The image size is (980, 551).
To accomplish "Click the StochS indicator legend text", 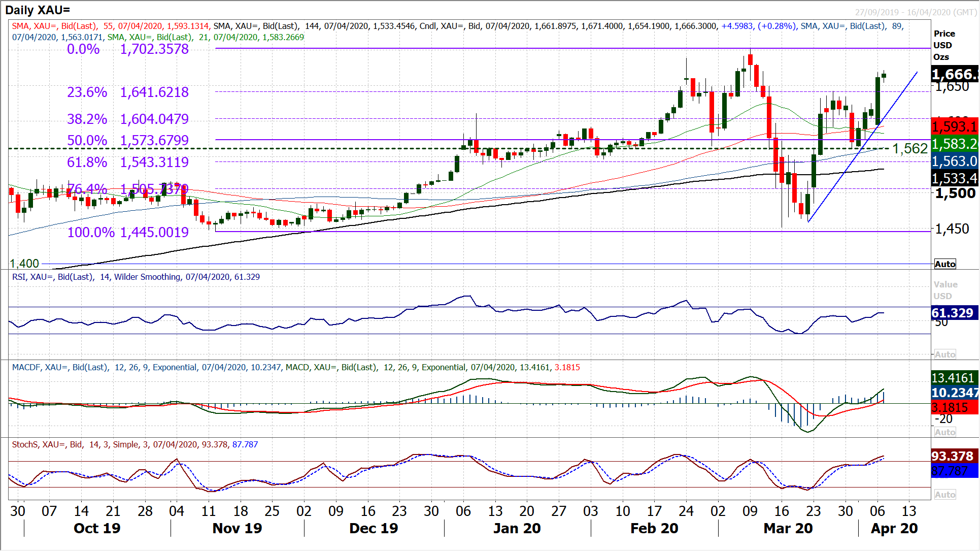I will (135, 445).
